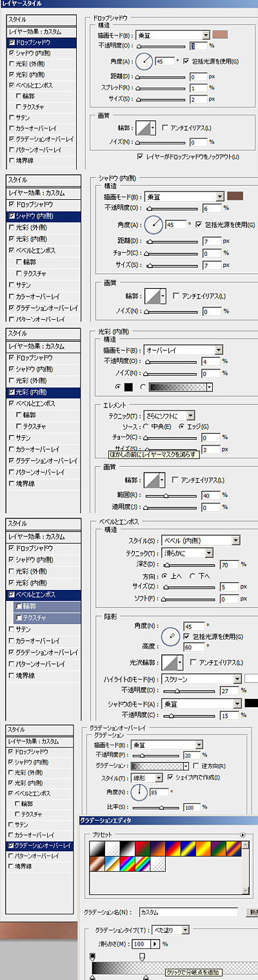258x980 pixels.
Task: Open Gradient Overlay style dropdown (線形)
Action: coord(148,777)
